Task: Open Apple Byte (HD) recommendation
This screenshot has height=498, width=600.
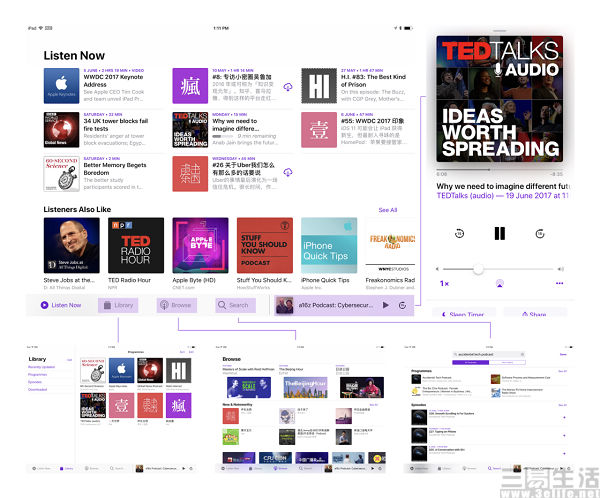Action: point(201,253)
